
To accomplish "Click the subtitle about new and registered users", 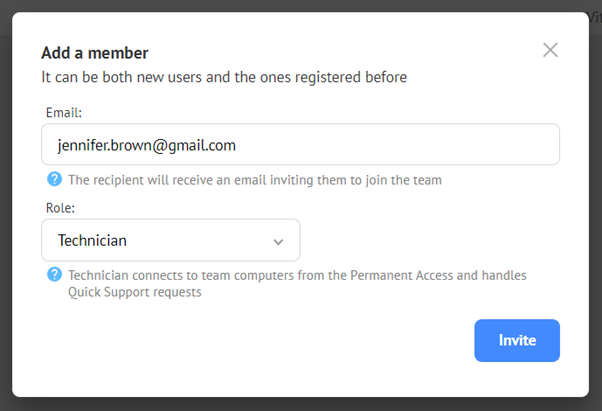I will coord(224,77).
